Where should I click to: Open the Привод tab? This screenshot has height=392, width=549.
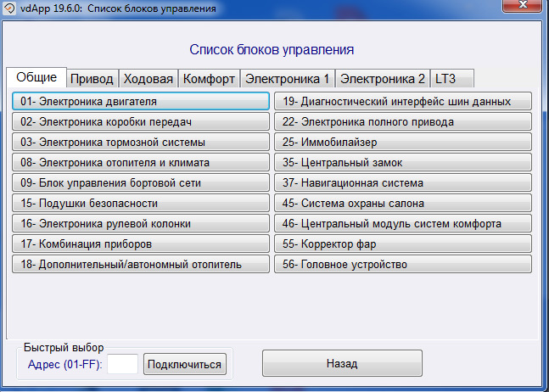(x=92, y=79)
